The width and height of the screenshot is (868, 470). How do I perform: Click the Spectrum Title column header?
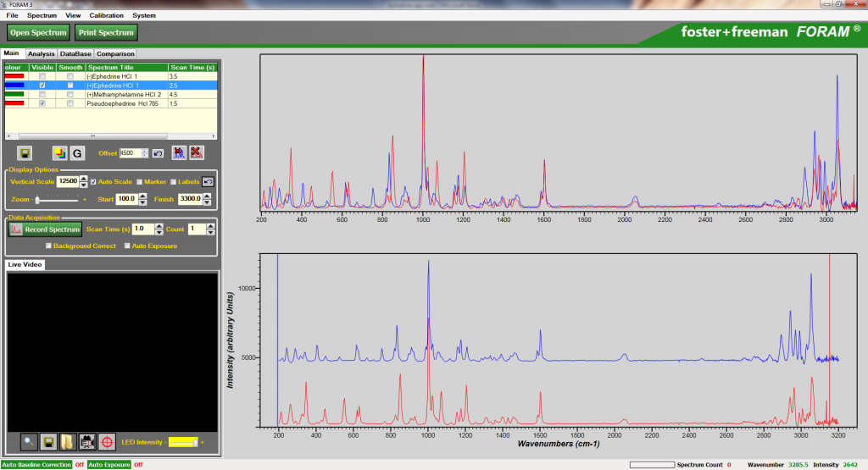click(126, 68)
